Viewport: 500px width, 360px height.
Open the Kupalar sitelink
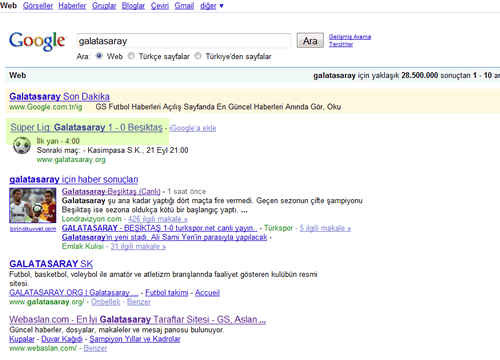click(22, 339)
